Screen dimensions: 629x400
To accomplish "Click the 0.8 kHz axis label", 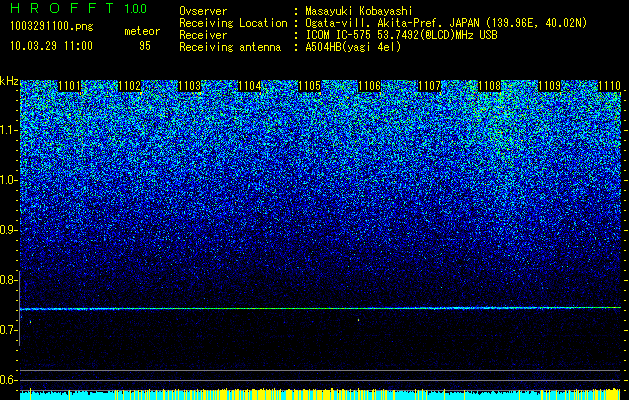I will click(x=8, y=280).
